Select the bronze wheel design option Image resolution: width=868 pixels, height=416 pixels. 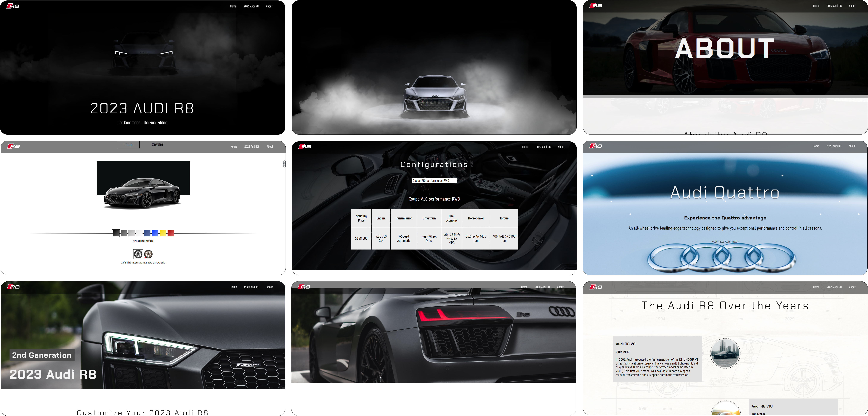[x=149, y=254]
